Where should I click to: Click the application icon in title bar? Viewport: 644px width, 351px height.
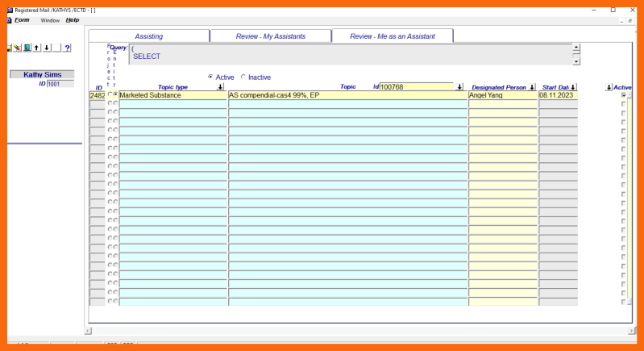coord(10,10)
